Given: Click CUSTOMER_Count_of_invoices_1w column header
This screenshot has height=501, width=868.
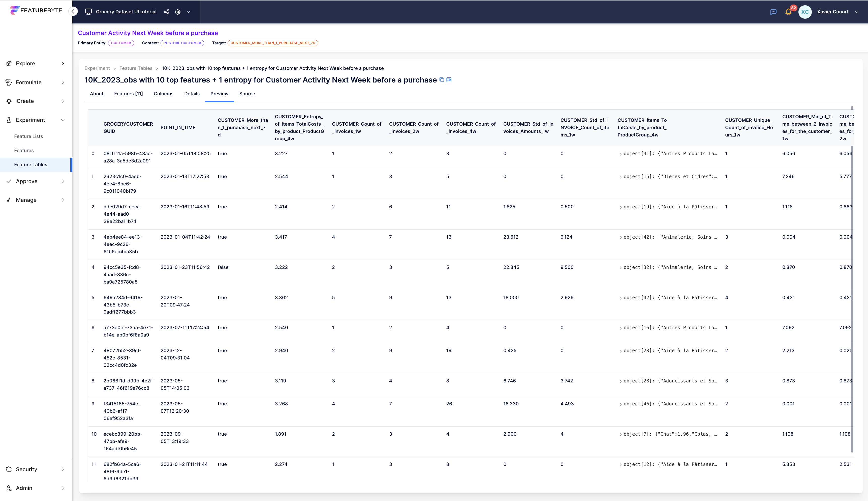Looking at the screenshot, I should click(x=357, y=127).
